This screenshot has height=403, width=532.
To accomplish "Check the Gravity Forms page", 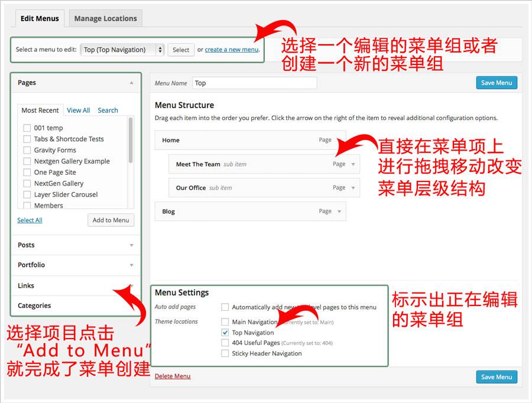I will point(27,150).
